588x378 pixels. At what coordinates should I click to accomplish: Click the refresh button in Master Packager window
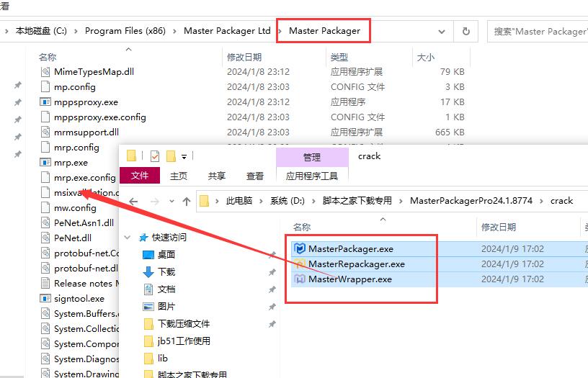pos(465,31)
